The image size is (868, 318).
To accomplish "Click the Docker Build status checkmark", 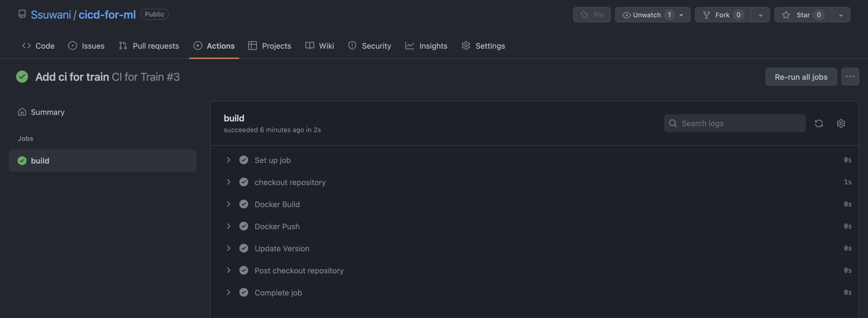I will [x=244, y=204].
